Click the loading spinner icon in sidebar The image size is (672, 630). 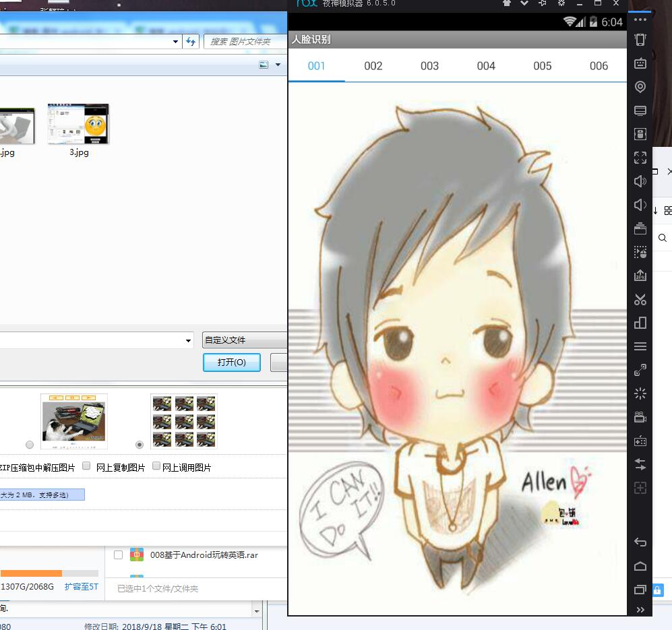[640, 393]
